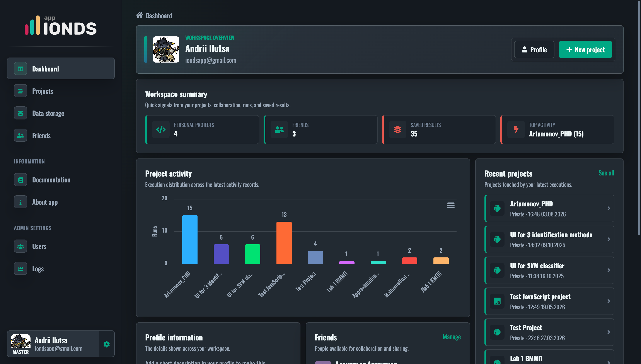Click the orange Test JavaScript chart bar

[284, 243]
